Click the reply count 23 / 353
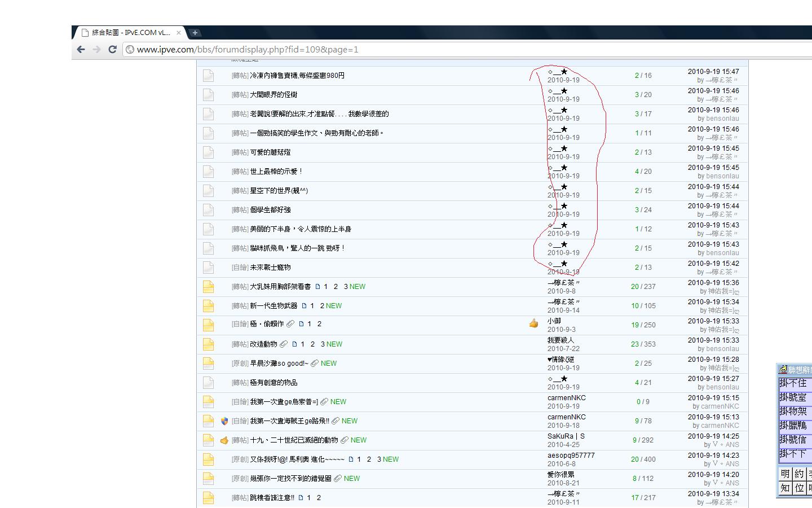This screenshot has width=812, height=508. (643, 344)
